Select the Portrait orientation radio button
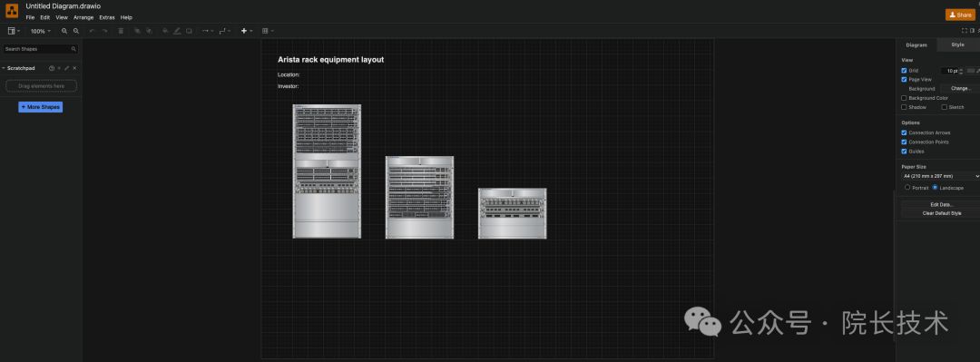980x362 pixels. 907,187
